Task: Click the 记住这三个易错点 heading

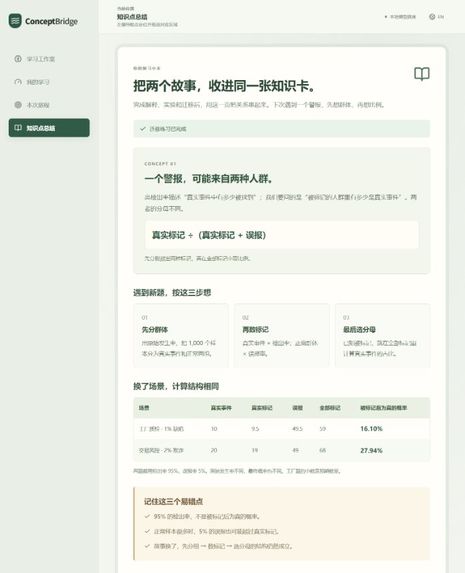Action: click(173, 501)
